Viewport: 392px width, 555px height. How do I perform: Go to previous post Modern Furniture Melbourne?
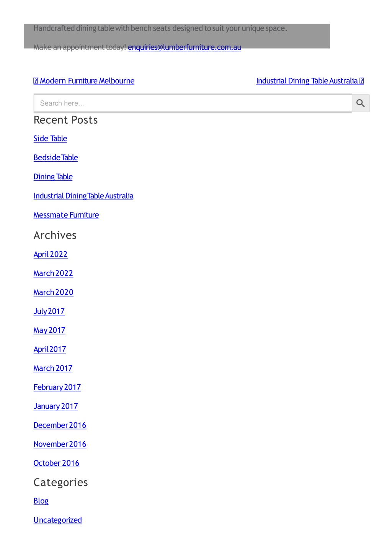point(84,81)
